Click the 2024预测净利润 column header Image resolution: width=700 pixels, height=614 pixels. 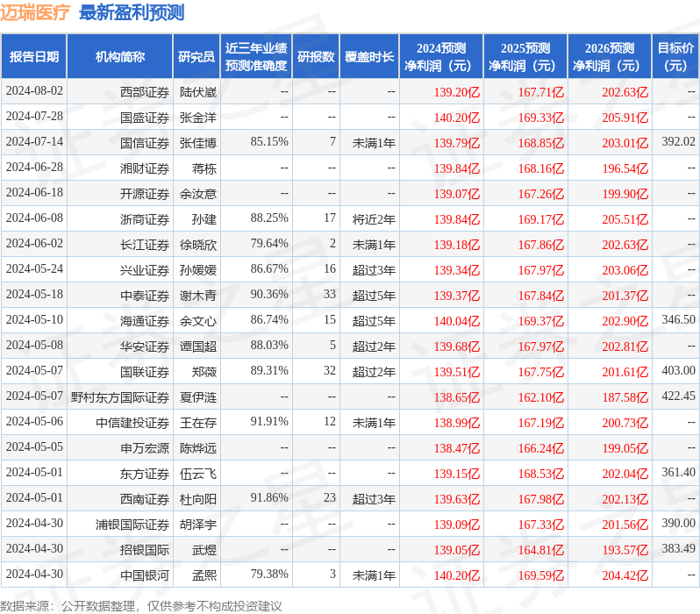pos(441,57)
